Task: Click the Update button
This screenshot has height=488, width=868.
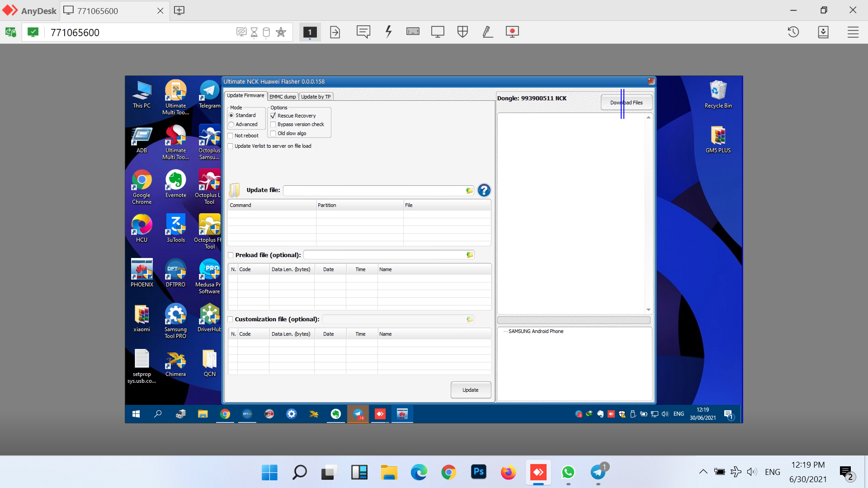Action: point(471,390)
